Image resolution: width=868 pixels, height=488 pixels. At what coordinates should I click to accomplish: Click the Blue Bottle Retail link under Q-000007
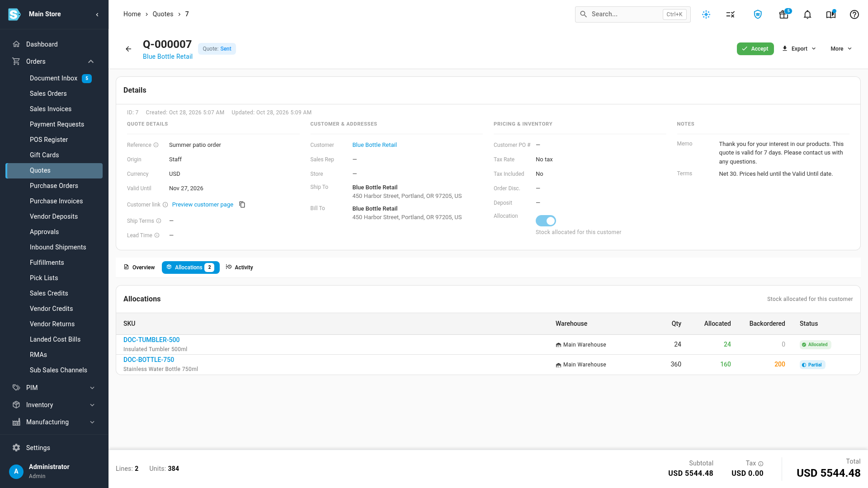(168, 56)
